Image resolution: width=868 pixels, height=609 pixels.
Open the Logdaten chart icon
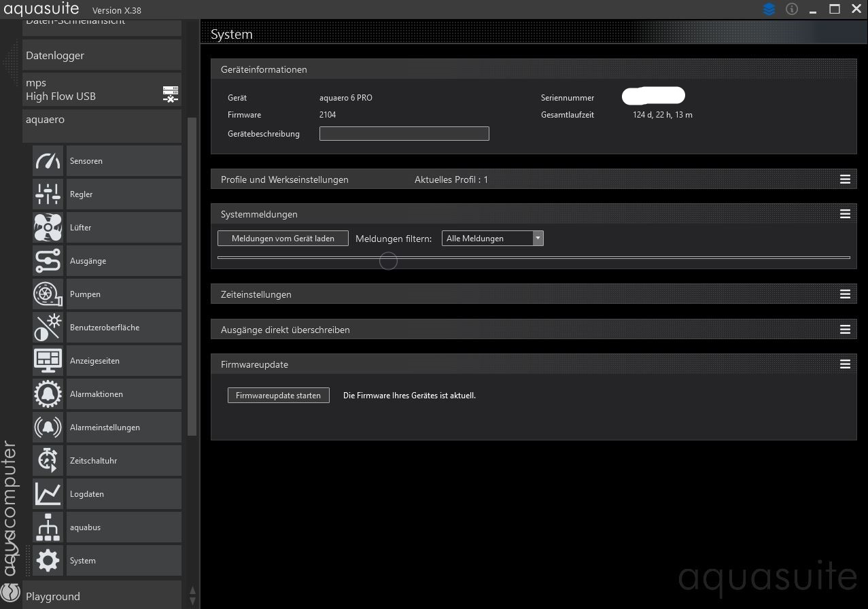click(48, 494)
